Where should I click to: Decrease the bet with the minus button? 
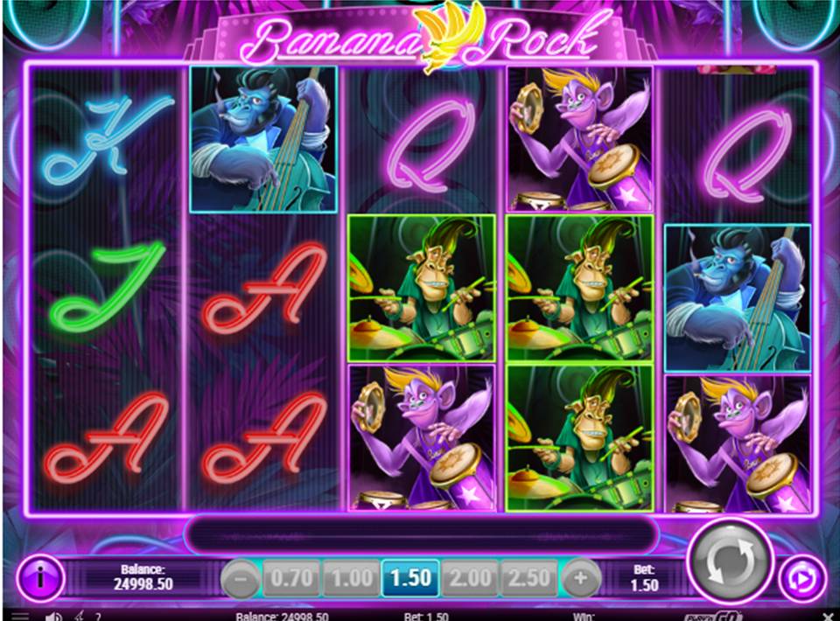click(x=241, y=577)
